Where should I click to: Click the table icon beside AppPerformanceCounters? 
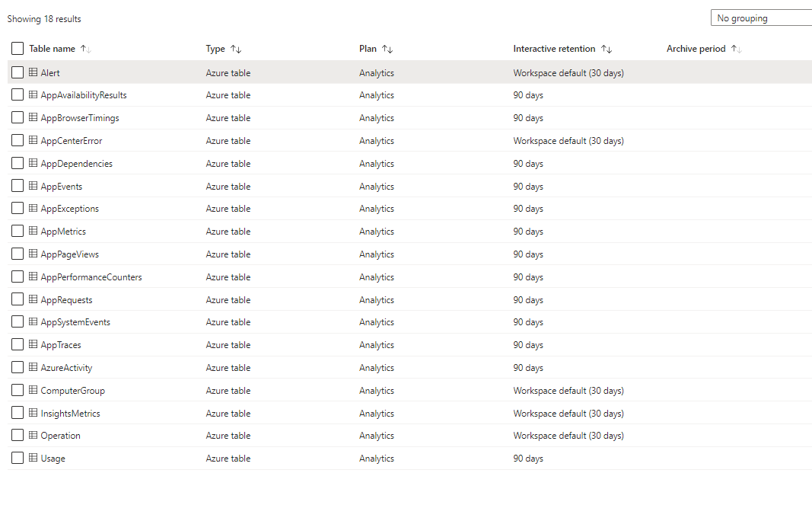pos(33,276)
